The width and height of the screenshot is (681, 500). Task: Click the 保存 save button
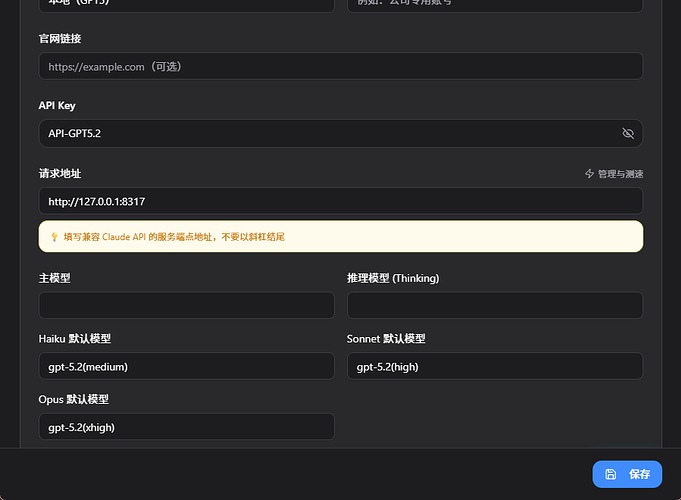tap(627, 474)
